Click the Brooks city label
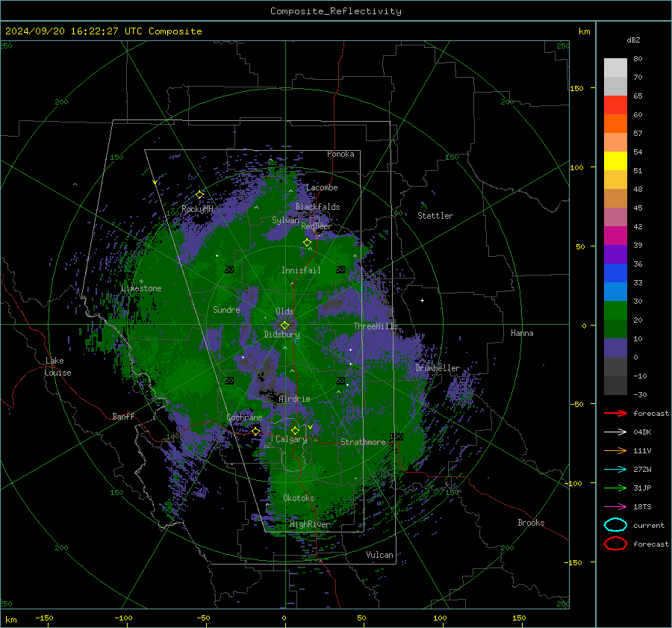672x628 pixels. [531, 523]
